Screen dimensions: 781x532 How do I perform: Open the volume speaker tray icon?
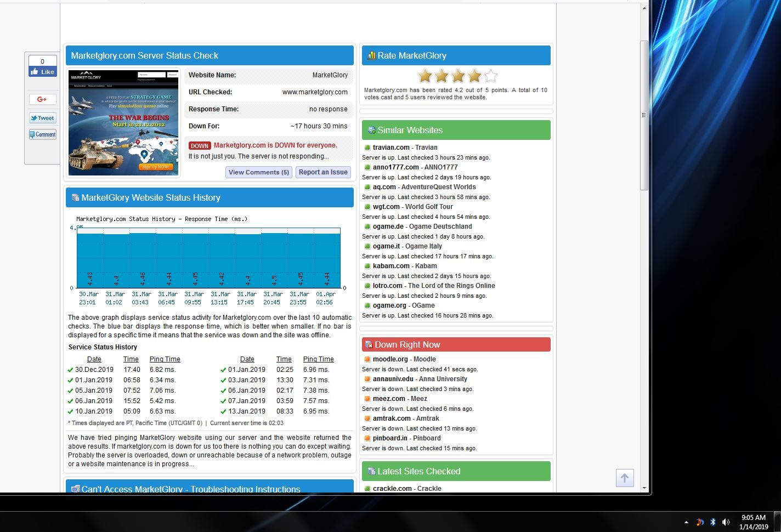(726, 522)
